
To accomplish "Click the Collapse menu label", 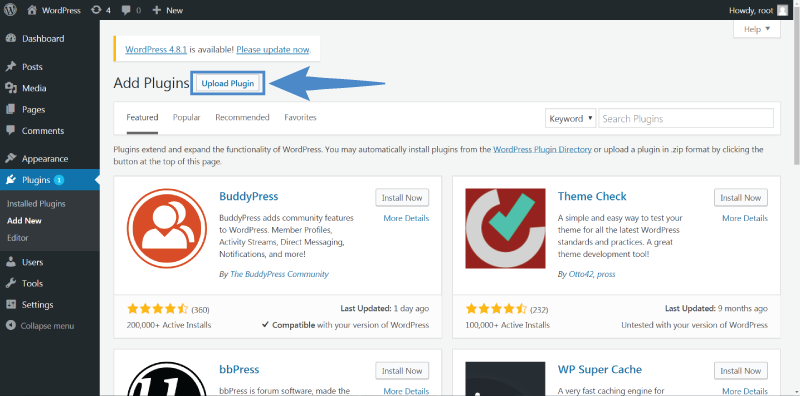I will pos(47,326).
